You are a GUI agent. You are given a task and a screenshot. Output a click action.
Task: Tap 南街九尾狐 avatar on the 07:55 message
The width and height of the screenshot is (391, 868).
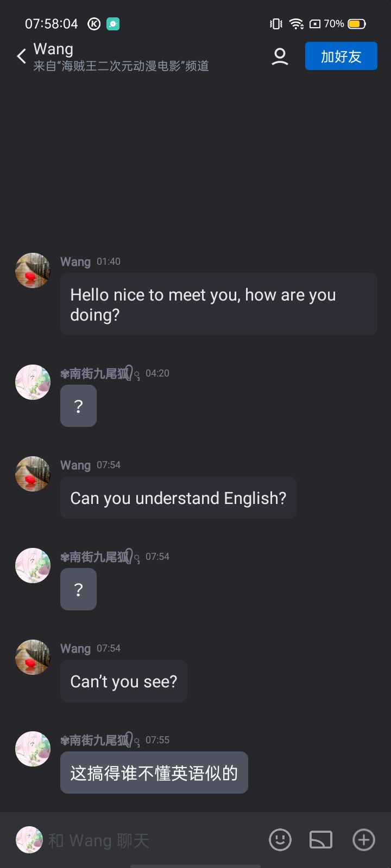click(33, 749)
